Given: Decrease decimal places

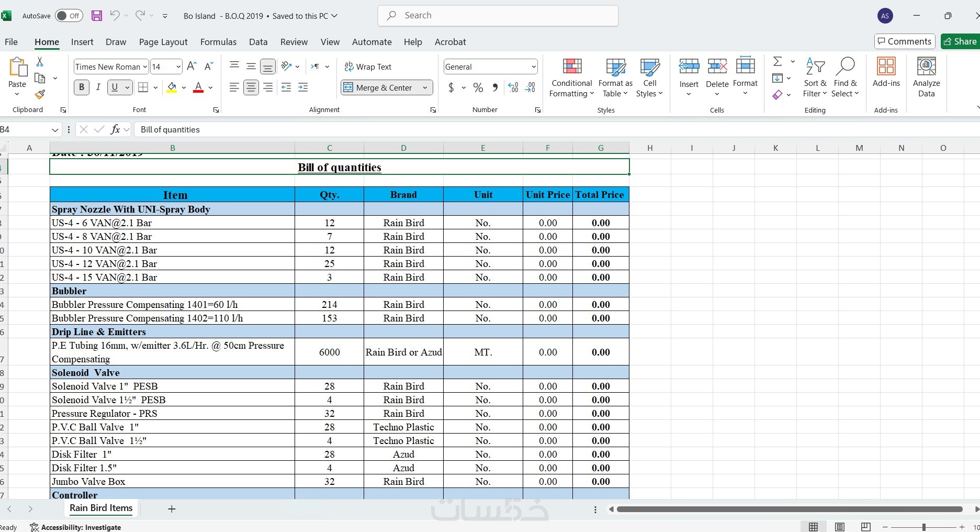Looking at the screenshot, I should (530, 87).
